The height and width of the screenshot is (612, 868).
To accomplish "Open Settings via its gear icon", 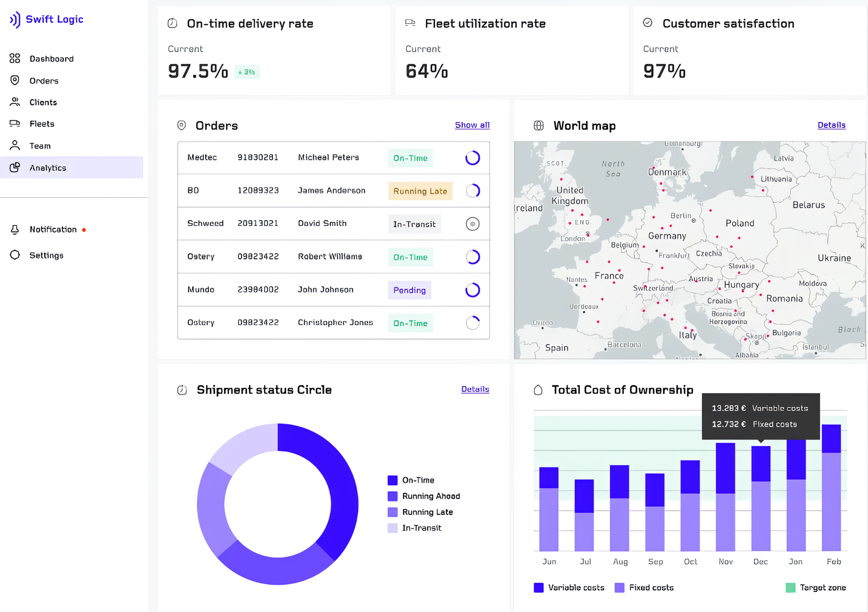I will tap(15, 255).
